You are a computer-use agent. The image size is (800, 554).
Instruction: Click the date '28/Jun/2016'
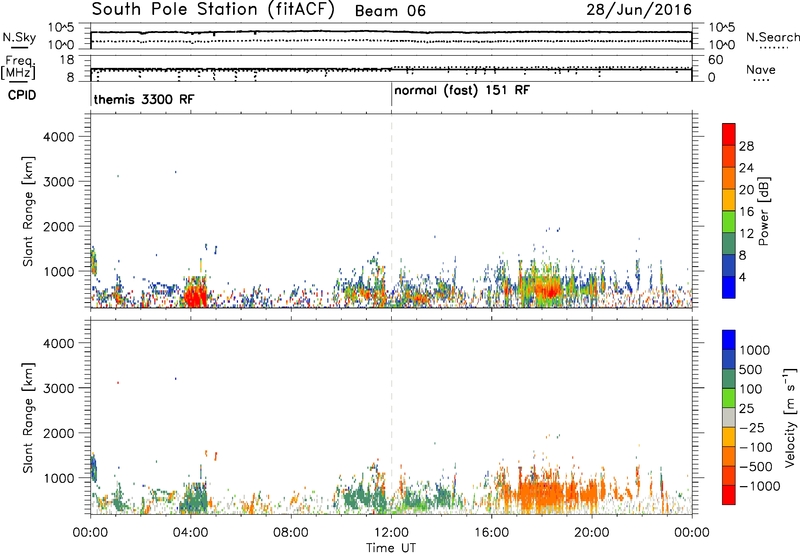point(639,9)
